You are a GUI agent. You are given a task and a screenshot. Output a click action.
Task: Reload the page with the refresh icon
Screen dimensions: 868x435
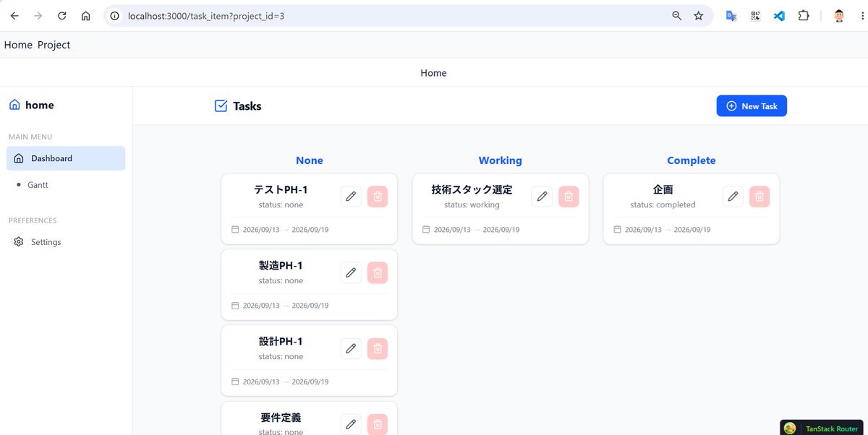(x=62, y=16)
